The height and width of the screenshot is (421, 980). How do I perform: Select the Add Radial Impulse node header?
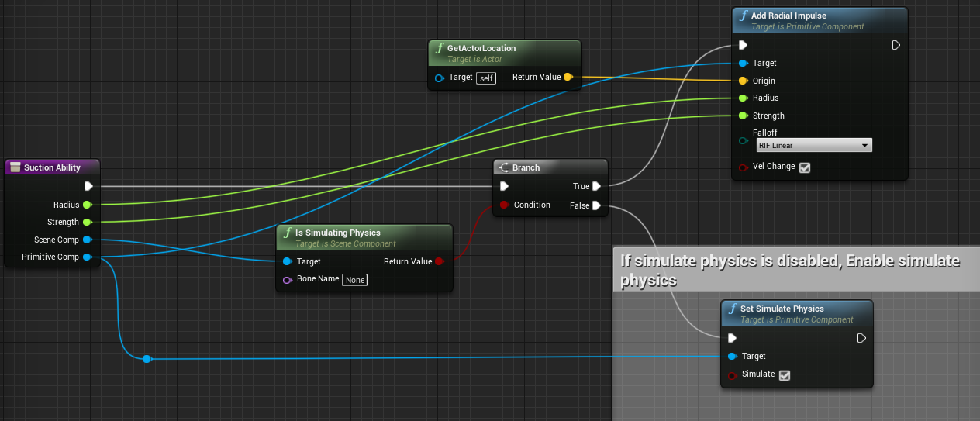click(x=820, y=20)
